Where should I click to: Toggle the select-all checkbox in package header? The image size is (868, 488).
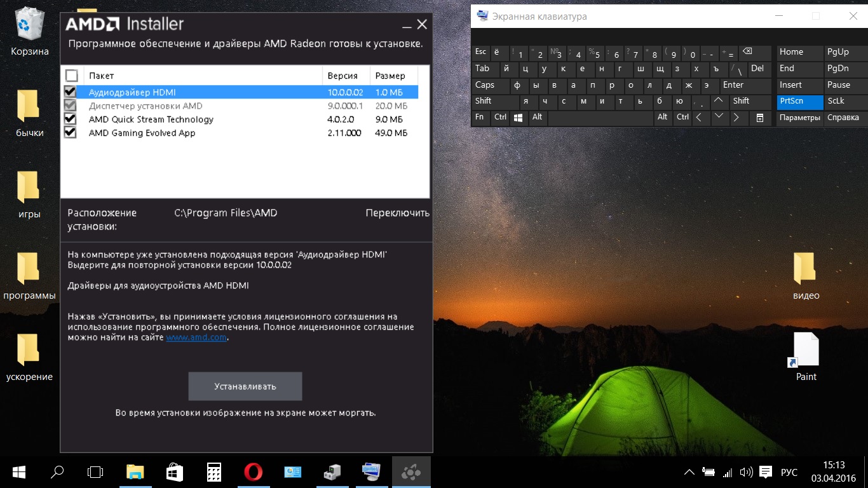coord(71,76)
